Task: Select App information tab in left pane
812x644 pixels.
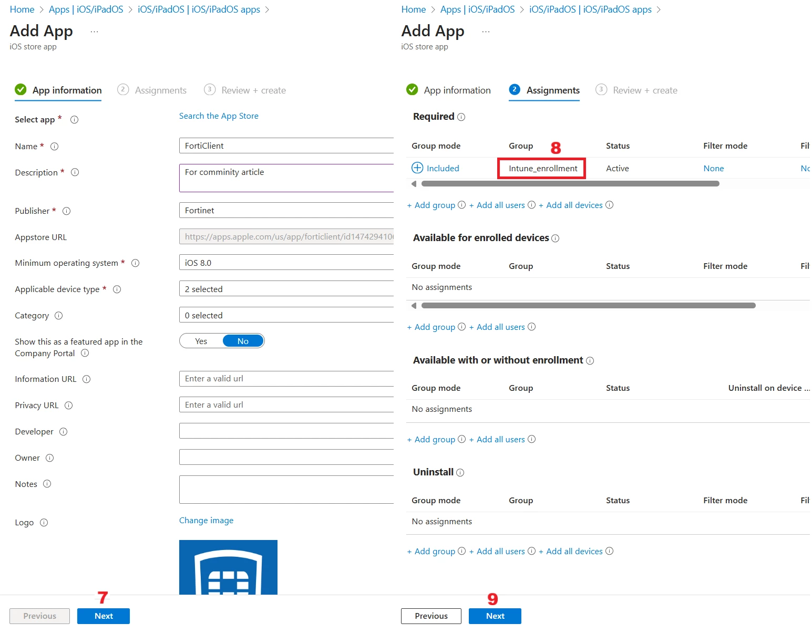Action: 58,90
